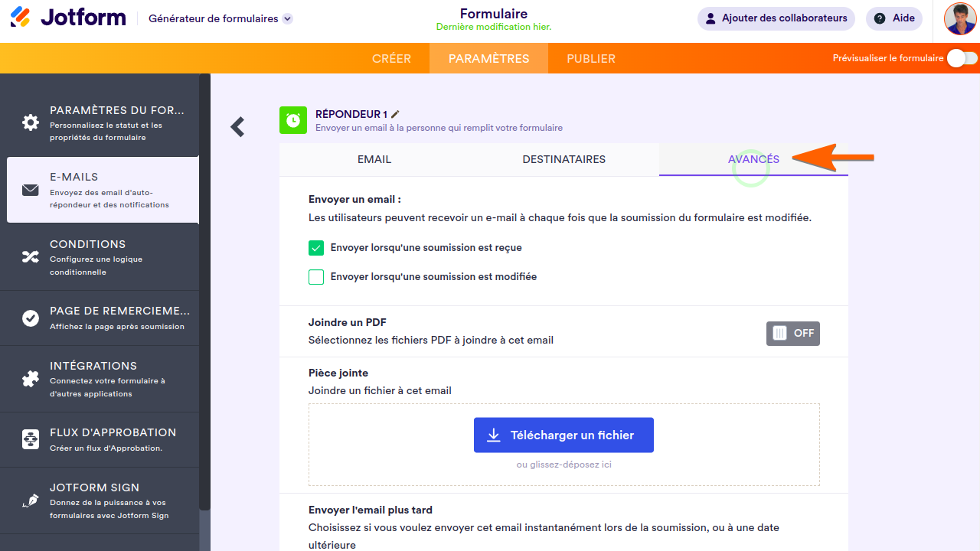The image size is (980, 551).
Task: Click Télécharger un fichier button
Action: [563, 435]
